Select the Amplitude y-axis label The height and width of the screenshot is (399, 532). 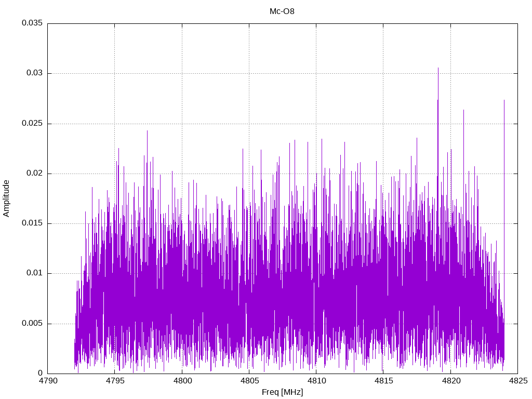point(6,198)
